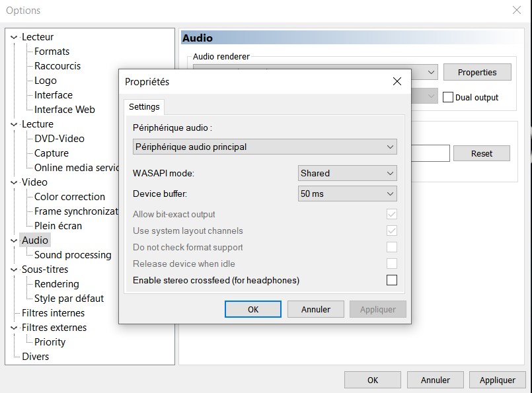Click OK in the Propriétés dialog
The image size is (532, 393).
tap(253, 309)
